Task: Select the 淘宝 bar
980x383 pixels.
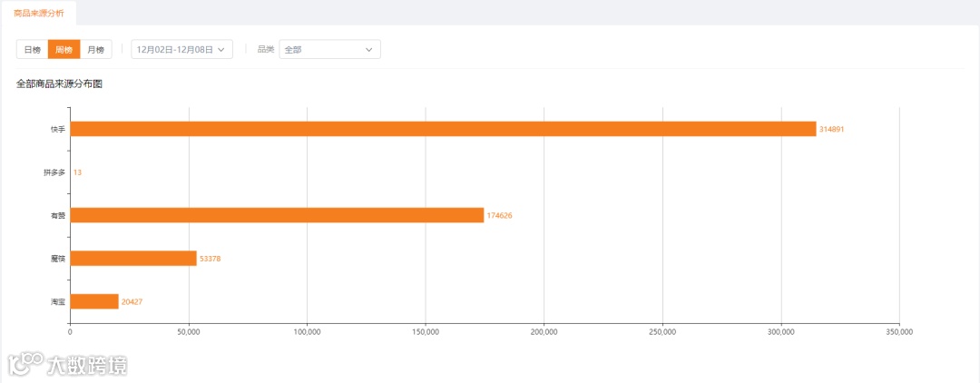Action: click(94, 301)
